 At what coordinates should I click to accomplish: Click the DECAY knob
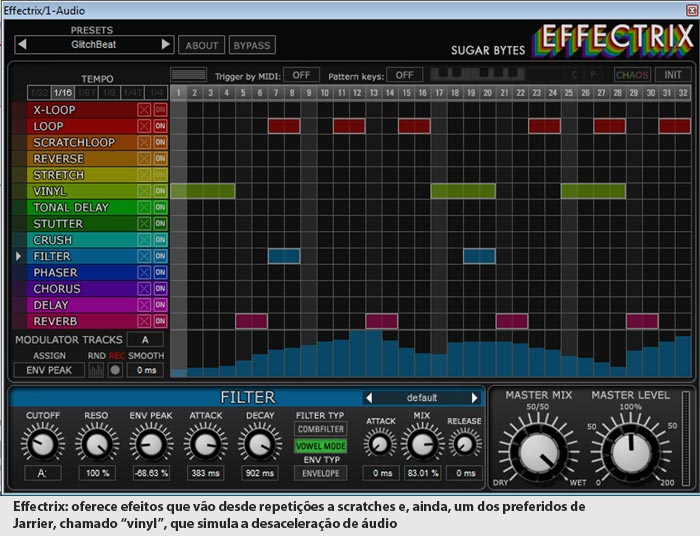click(259, 445)
